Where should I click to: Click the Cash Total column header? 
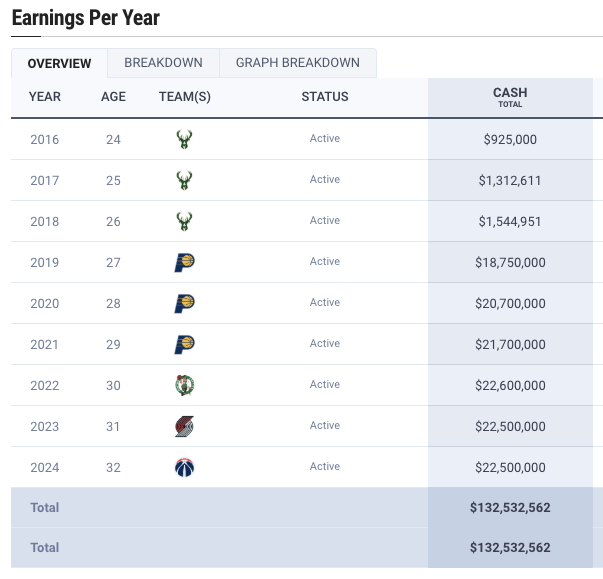coord(510,97)
